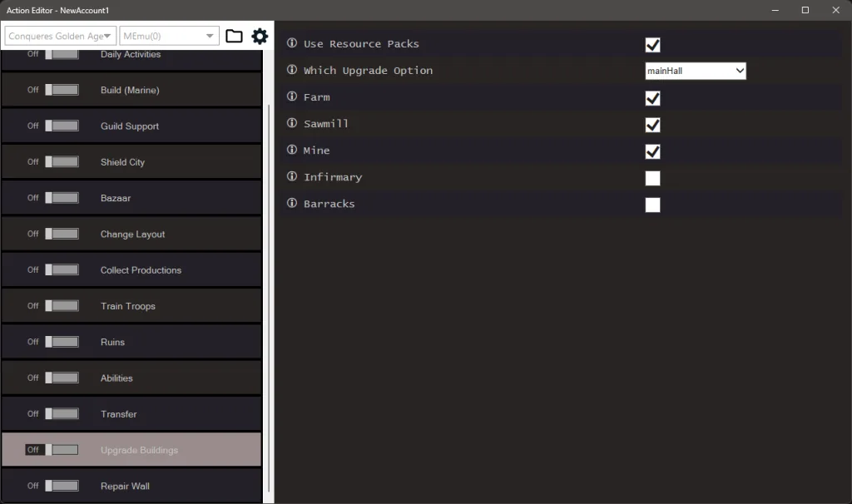Click the Sawmill option label
Screen dimensions: 852x504
(x=326, y=123)
